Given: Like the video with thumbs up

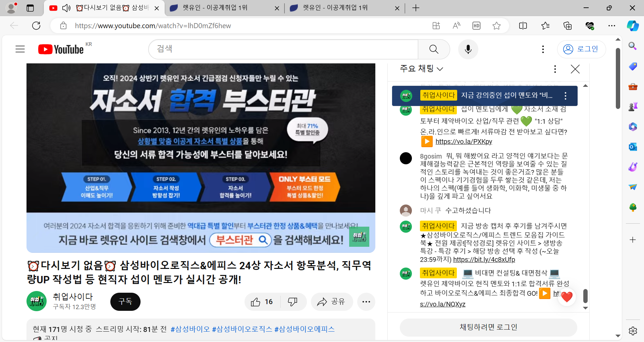Looking at the screenshot, I should (x=262, y=302).
